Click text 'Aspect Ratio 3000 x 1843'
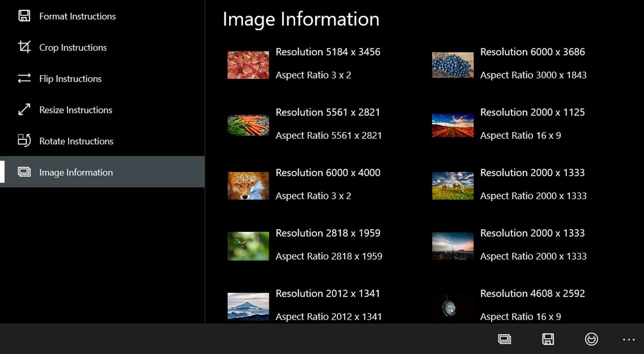The width and height of the screenshot is (644, 354). 533,75
